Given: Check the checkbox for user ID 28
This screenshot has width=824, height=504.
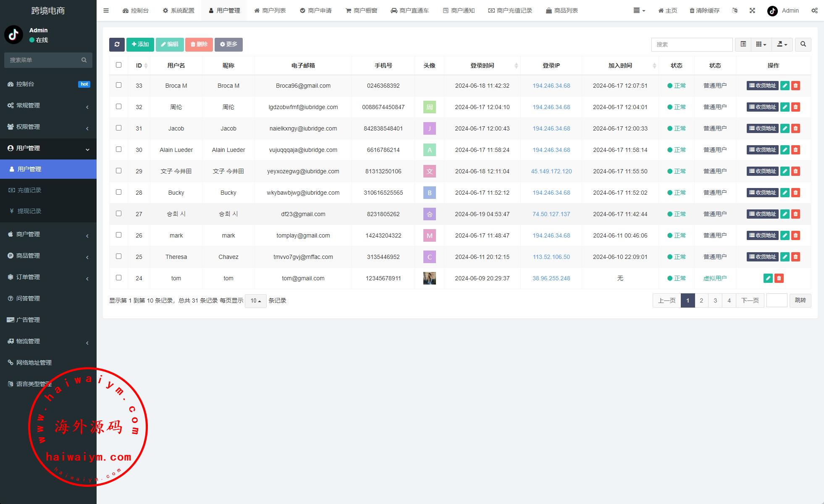Looking at the screenshot, I should coord(118,192).
